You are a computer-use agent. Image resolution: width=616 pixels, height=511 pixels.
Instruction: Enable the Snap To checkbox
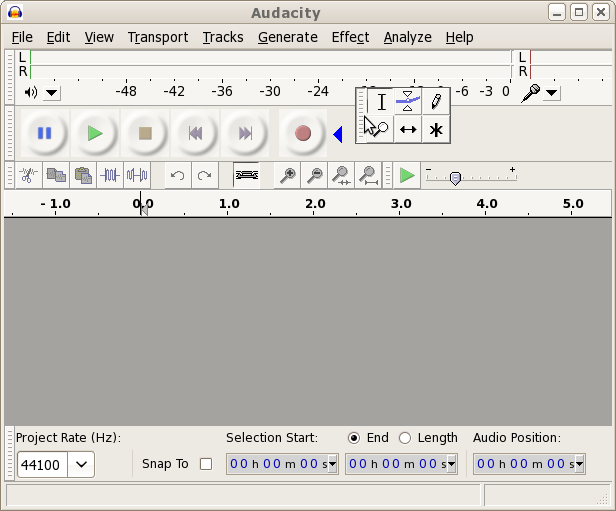coord(206,464)
